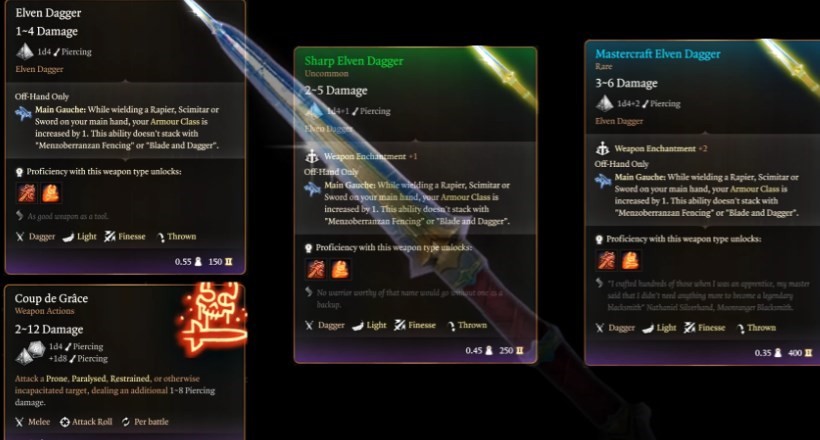
Task: Click the 1d4+2 die icon in Mastercraft card
Action: click(x=605, y=104)
